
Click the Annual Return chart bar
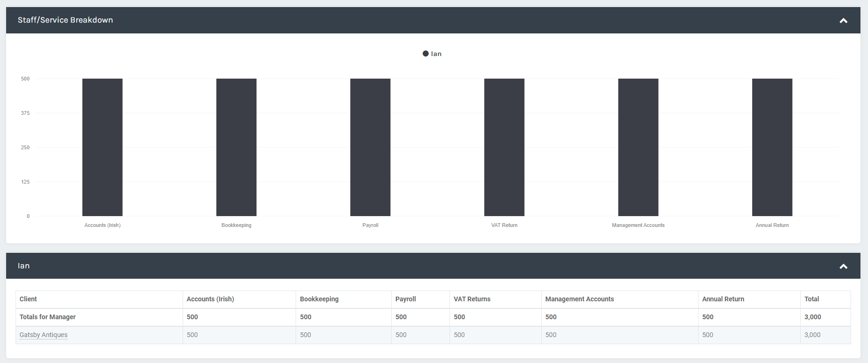[772, 147]
